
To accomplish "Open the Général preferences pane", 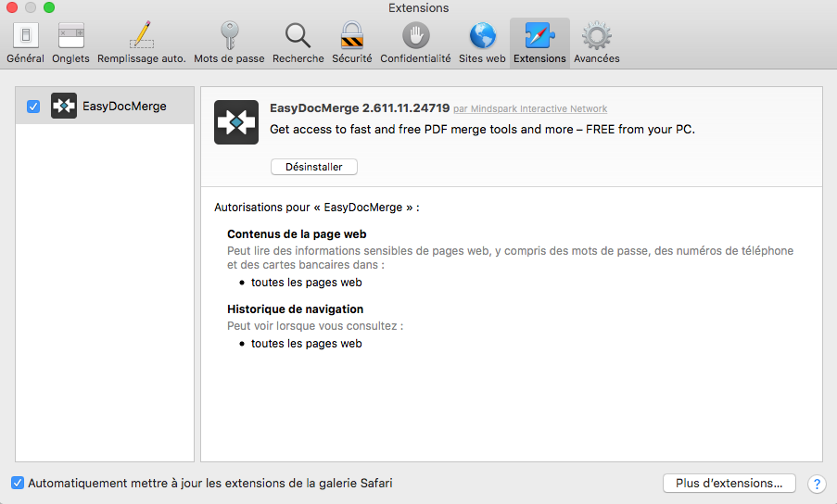I will pos(25,44).
